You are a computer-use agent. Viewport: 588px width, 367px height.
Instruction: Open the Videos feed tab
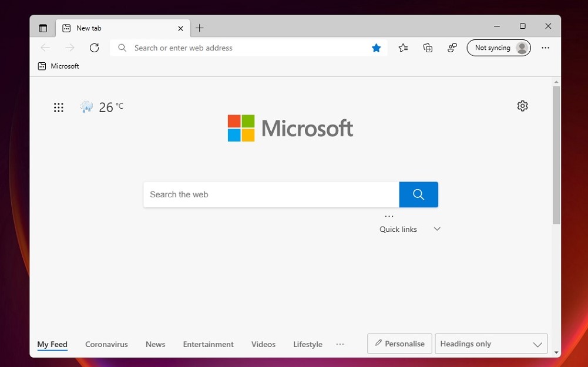pyautogui.click(x=263, y=345)
